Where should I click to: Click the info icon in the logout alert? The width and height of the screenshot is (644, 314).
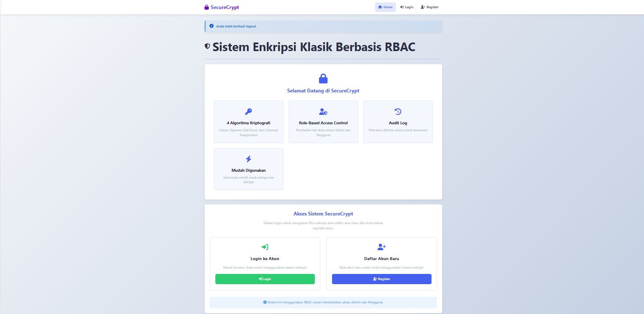[212, 26]
